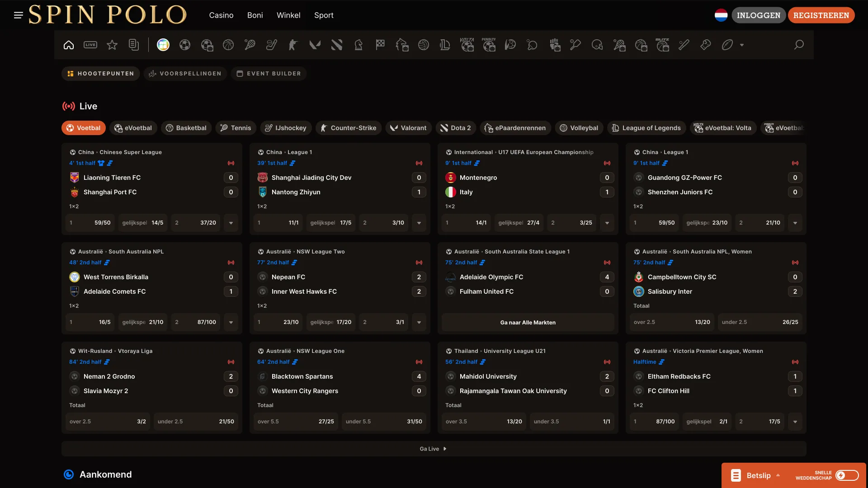
Task: Select the VOLTA eSoccer icon in toolbar
Action: (467, 45)
